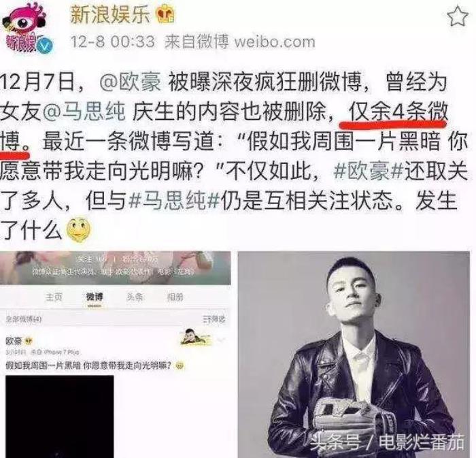Screen dimensions: 476x458
Task: Tap the crown membership icon beside 新浪娱乐
Action: pos(165,14)
